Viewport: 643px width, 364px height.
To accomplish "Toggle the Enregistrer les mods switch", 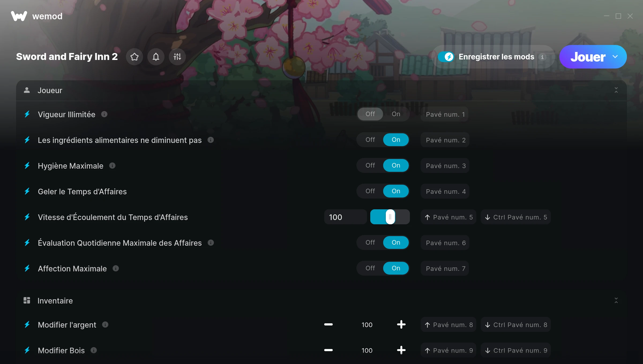I will (x=446, y=57).
